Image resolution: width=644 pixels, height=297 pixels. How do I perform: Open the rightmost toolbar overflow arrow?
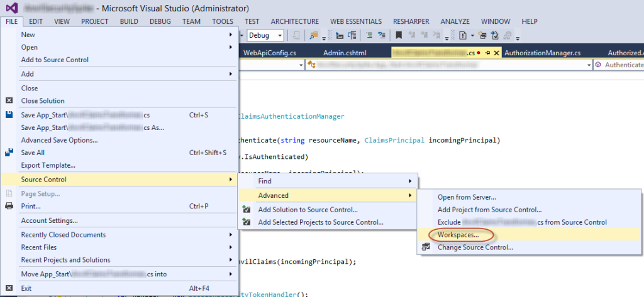(x=518, y=38)
